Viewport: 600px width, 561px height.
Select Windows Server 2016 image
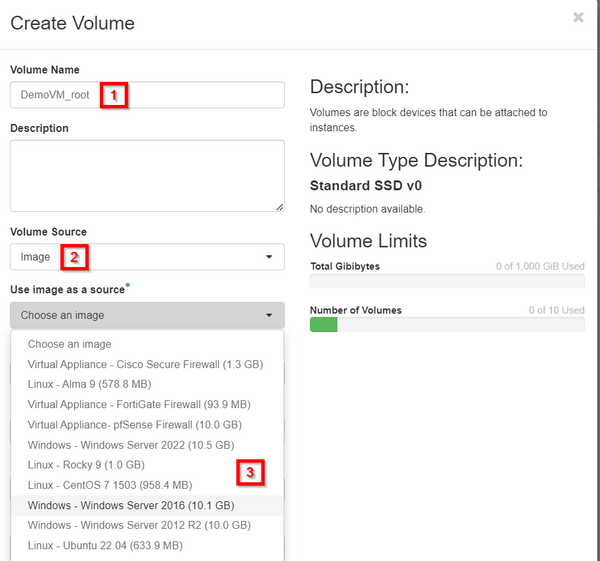pos(147,506)
